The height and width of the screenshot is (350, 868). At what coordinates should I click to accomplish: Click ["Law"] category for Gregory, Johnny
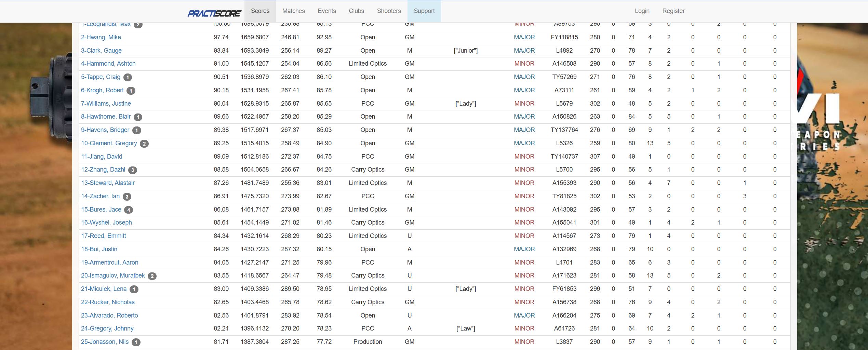(466, 328)
